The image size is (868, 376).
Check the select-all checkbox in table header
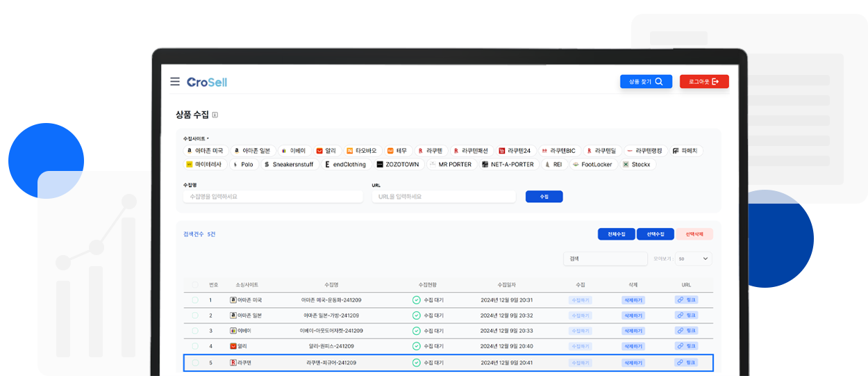[x=195, y=285]
